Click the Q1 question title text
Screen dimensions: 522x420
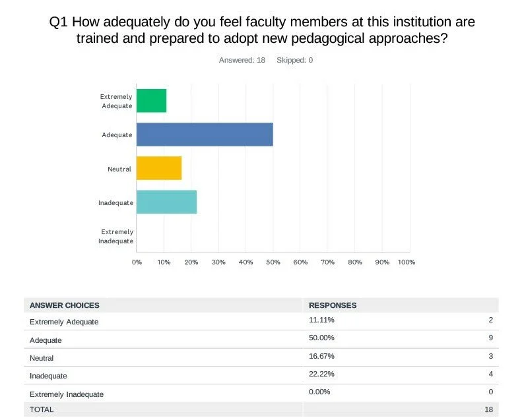pos(262,30)
